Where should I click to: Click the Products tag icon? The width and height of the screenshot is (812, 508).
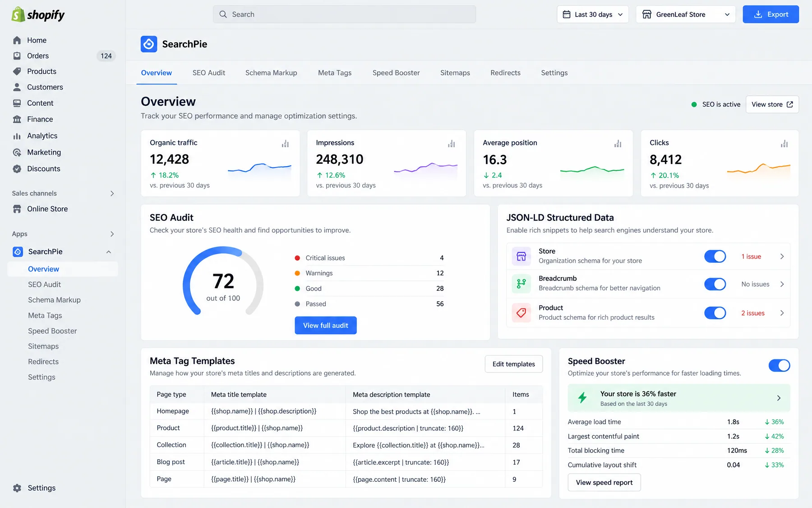coord(17,71)
